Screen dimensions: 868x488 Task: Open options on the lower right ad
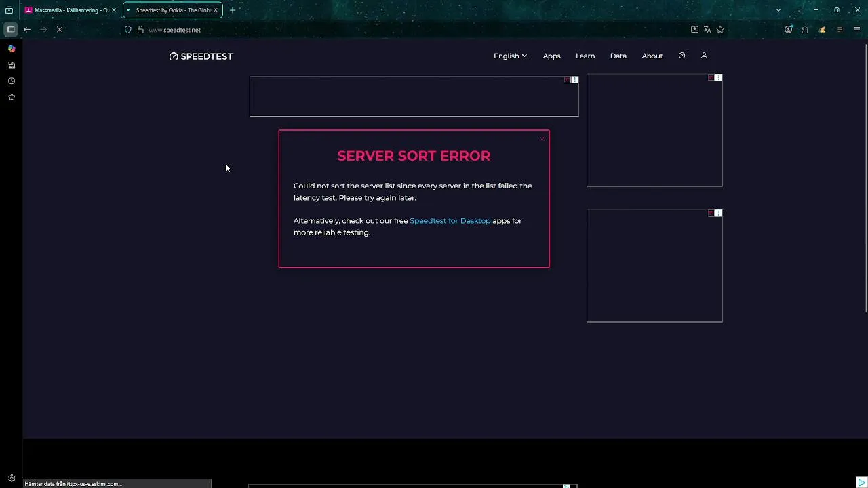click(719, 213)
